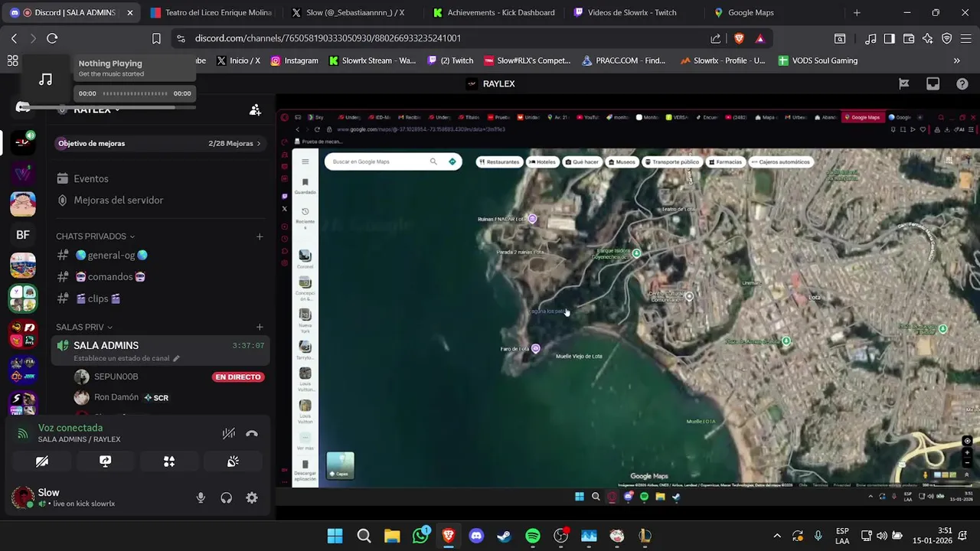
Task: Click the EN DIRECTO badge for SEPUN00B
Action: click(x=238, y=377)
